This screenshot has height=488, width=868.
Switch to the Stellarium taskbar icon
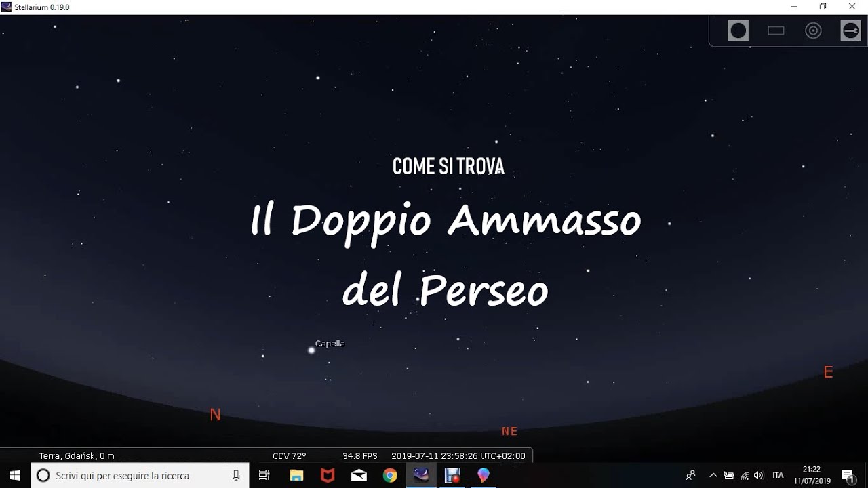pyautogui.click(x=421, y=476)
